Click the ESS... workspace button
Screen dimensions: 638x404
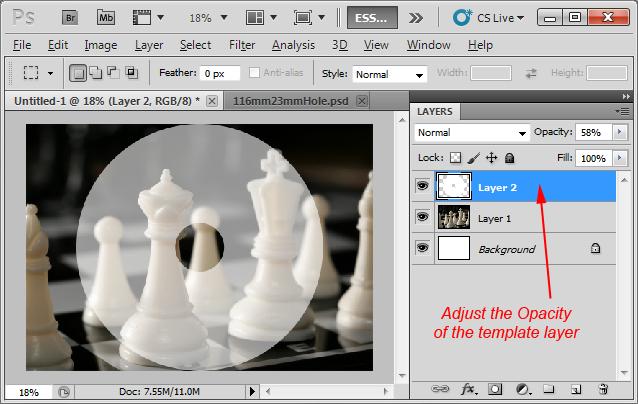[x=372, y=18]
